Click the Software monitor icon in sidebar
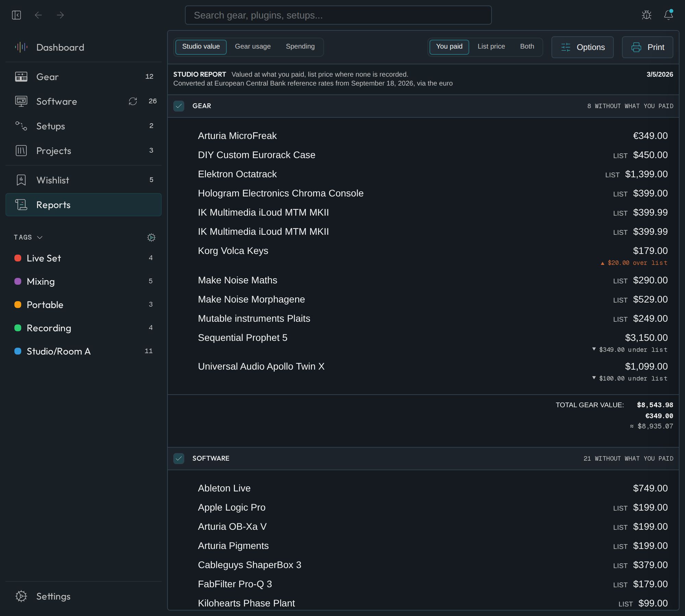The height and width of the screenshot is (616, 685). tap(21, 101)
